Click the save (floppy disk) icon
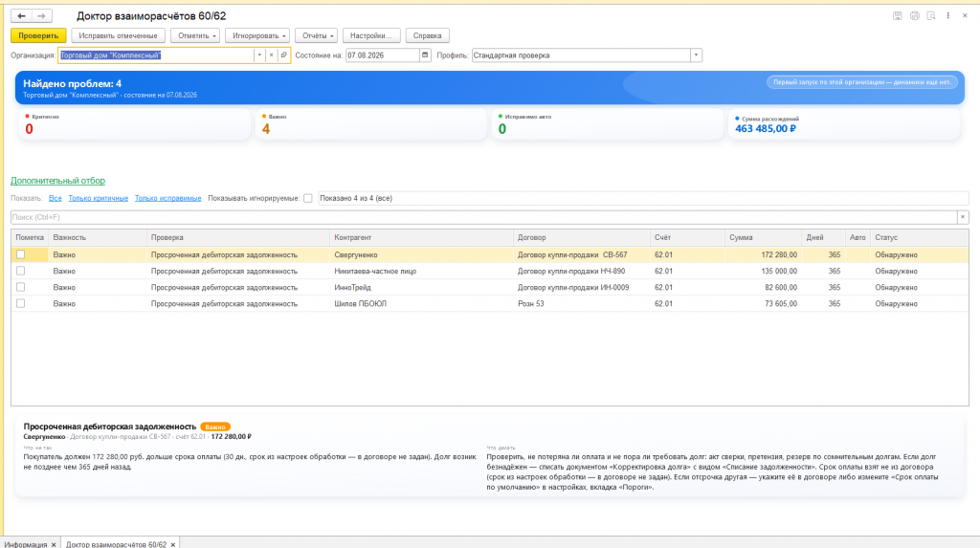The image size is (980, 548). (897, 15)
